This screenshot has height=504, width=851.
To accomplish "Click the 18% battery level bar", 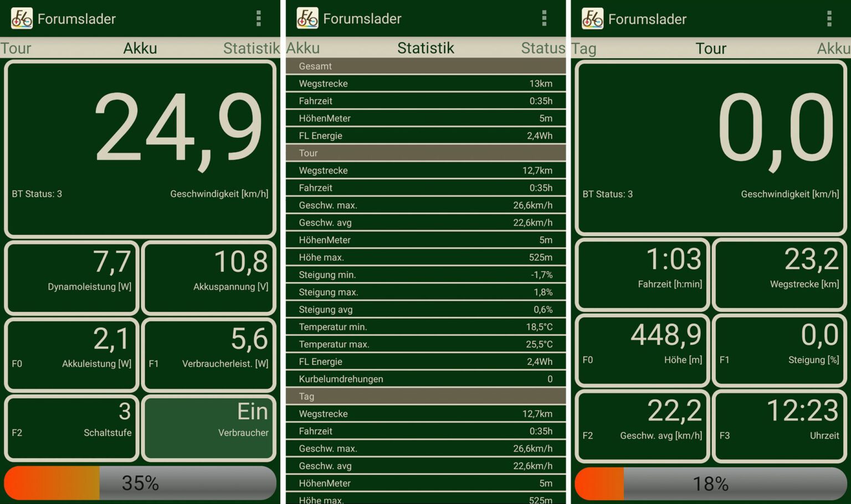I will (x=711, y=484).
